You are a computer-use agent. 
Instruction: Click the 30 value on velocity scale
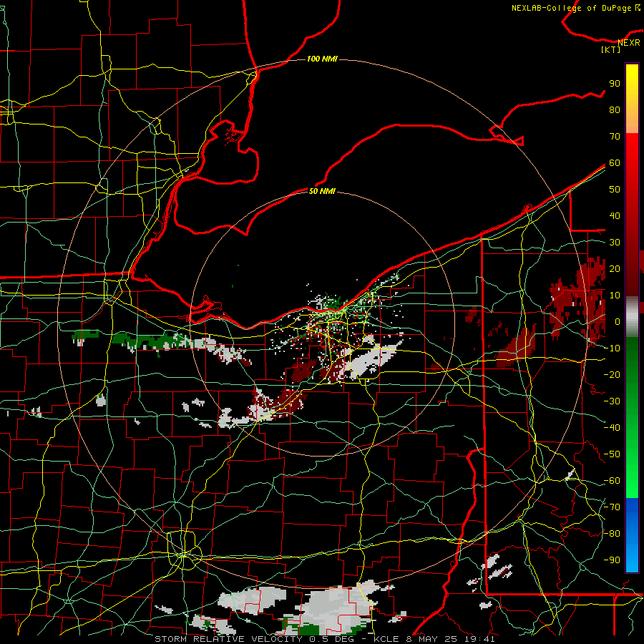tap(615, 243)
